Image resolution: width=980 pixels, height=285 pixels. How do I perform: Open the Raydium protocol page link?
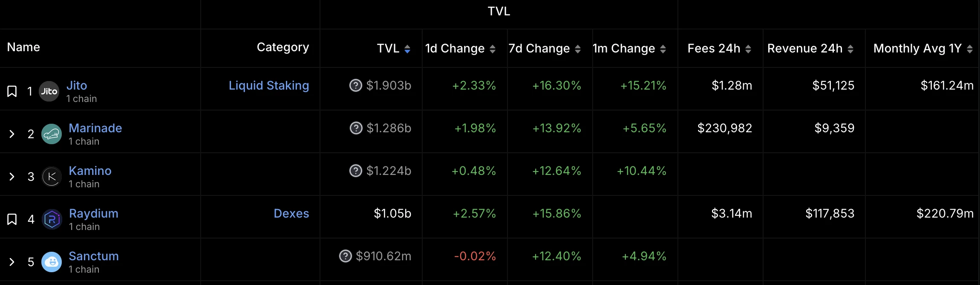93,213
